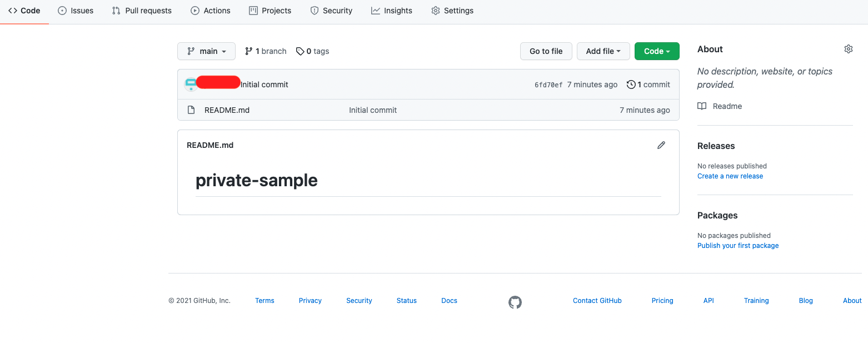The width and height of the screenshot is (868, 343).
Task: Open the API footer link
Action: [x=709, y=301]
